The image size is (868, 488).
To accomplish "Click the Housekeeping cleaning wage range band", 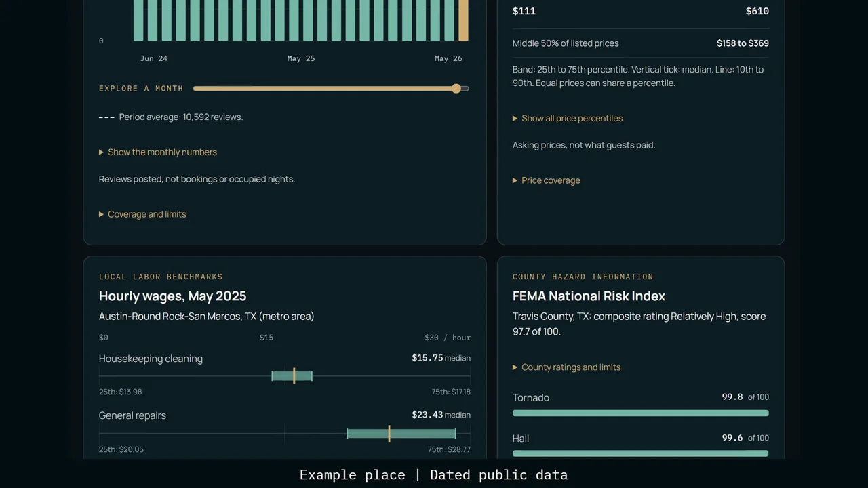I will pyautogui.click(x=292, y=376).
